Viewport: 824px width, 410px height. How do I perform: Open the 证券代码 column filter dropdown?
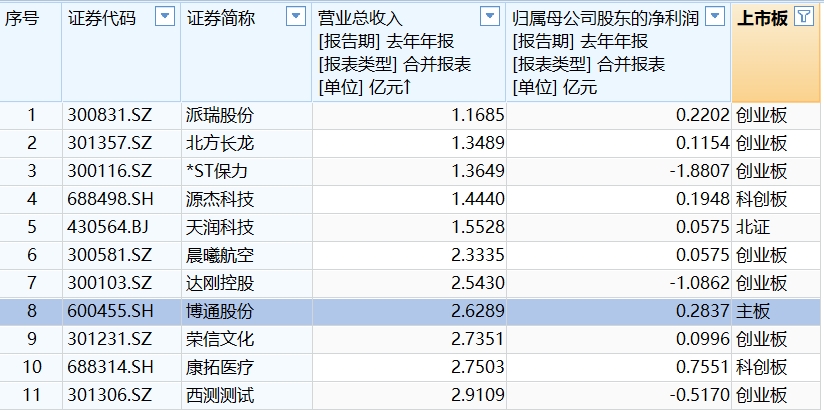pyautogui.click(x=165, y=17)
